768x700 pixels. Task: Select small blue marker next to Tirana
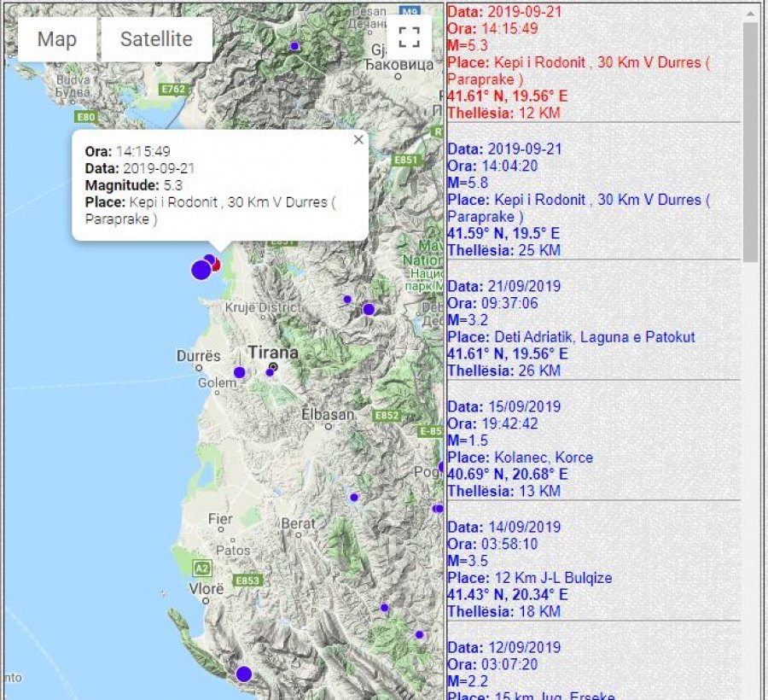point(270,372)
